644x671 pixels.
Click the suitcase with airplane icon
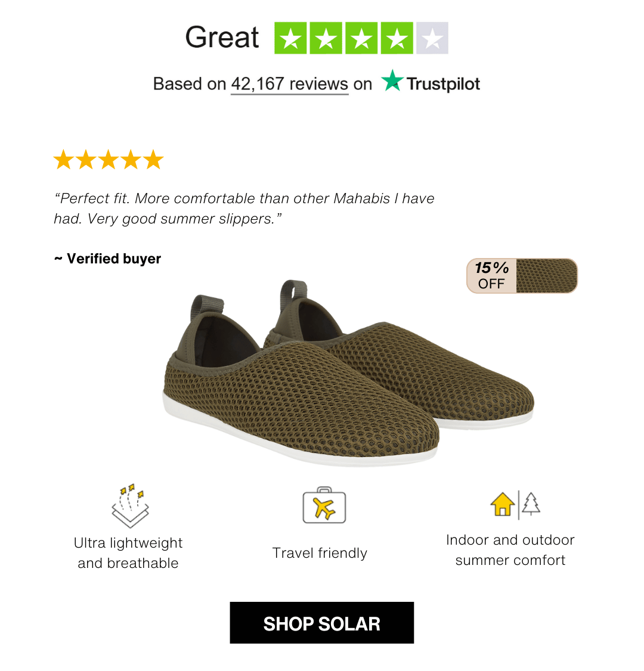point(324,505)
